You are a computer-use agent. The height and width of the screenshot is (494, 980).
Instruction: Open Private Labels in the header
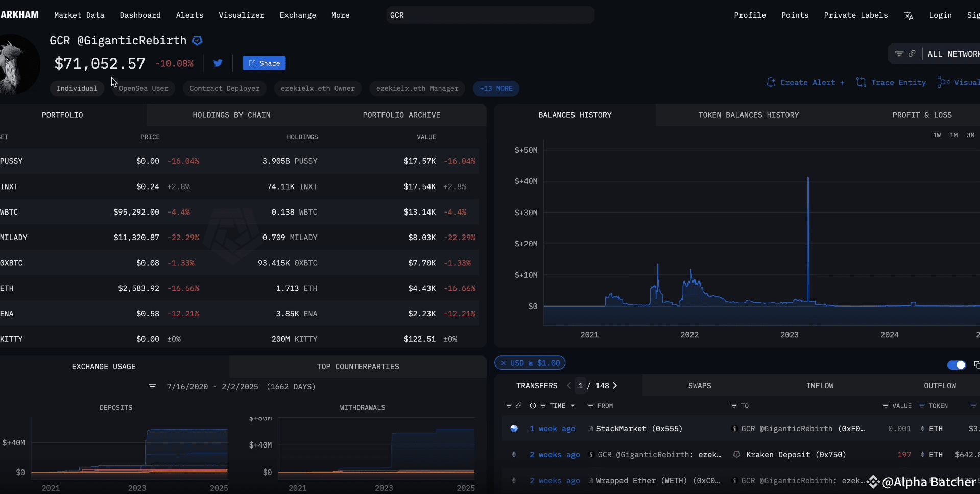tap(856, 15)
